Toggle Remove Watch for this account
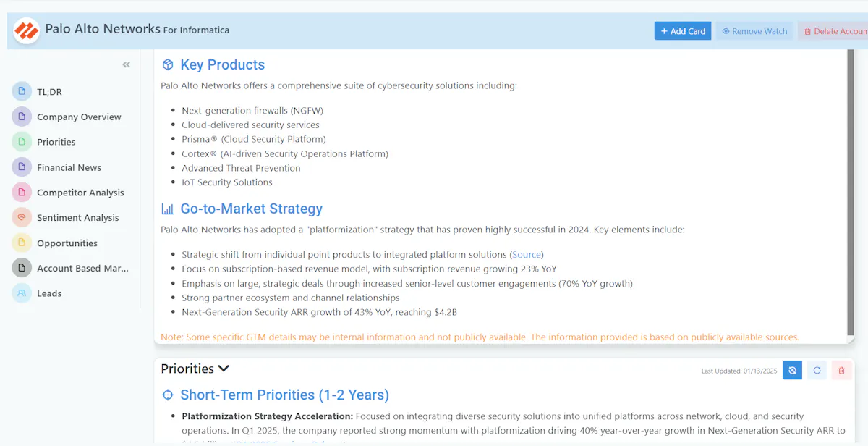 click(x=754, y=31)
